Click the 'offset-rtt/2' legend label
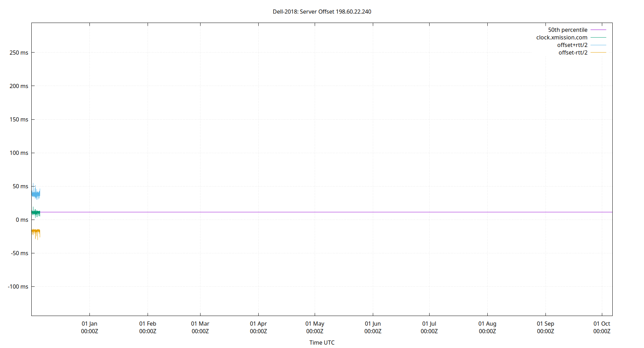This screenshot has width=644, height=348. pos(573,53)
